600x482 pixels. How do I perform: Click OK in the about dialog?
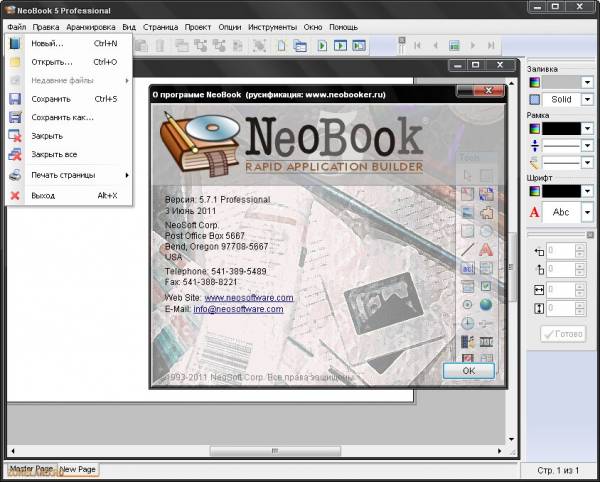click(x=469, y=371)
